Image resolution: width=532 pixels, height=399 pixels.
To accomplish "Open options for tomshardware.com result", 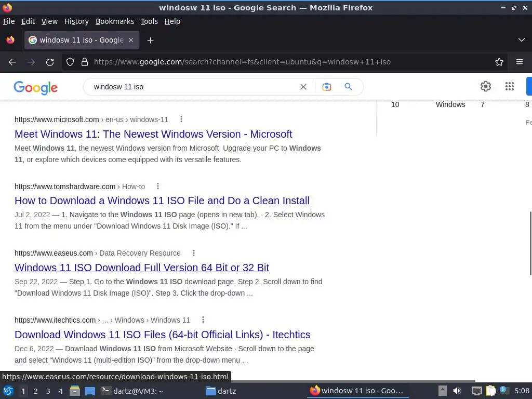I will (x=158, y=186).
